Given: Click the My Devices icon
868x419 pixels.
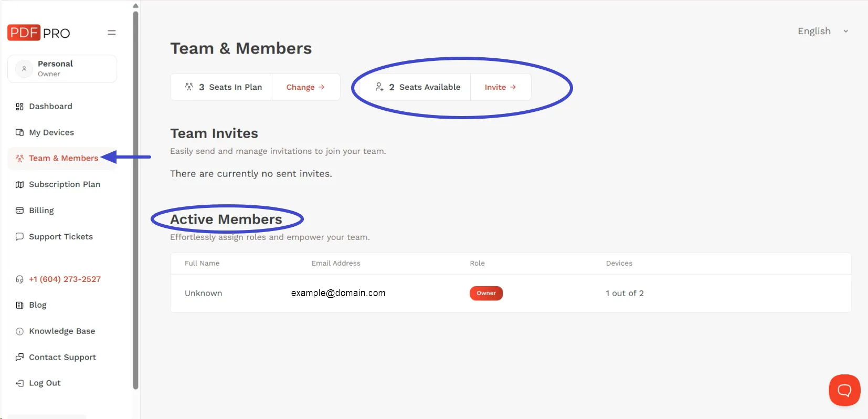Looking at the screenshot, I should pos(19,132).
